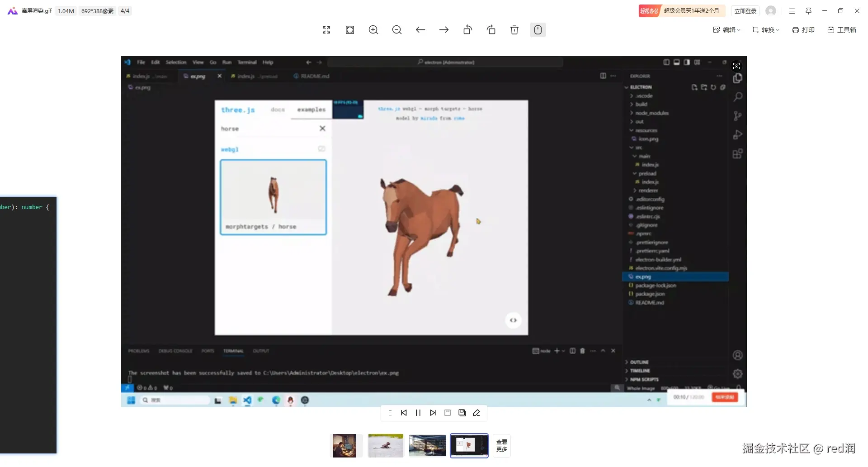Click the file size label 1.04M
868x467 pixels.
pyautogui.click(x=66, y=11)
